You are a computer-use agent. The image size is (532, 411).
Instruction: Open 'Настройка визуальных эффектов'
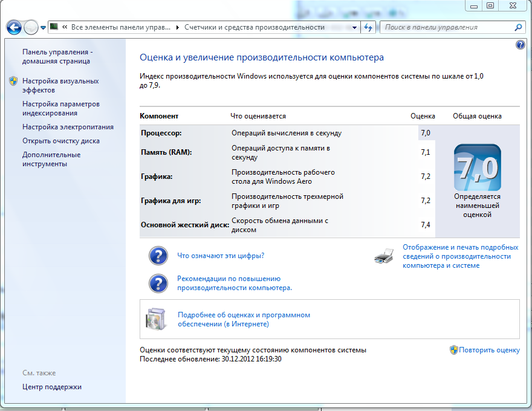coord(60,85)
